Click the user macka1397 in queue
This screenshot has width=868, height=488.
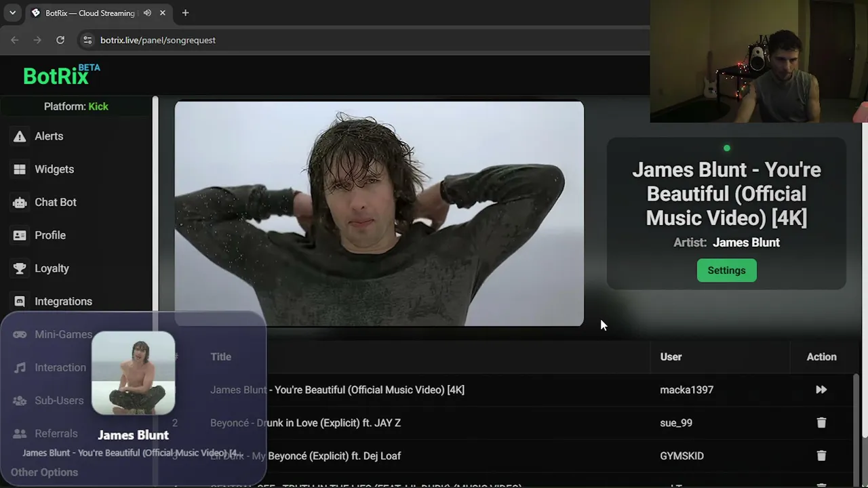(686, 390)
